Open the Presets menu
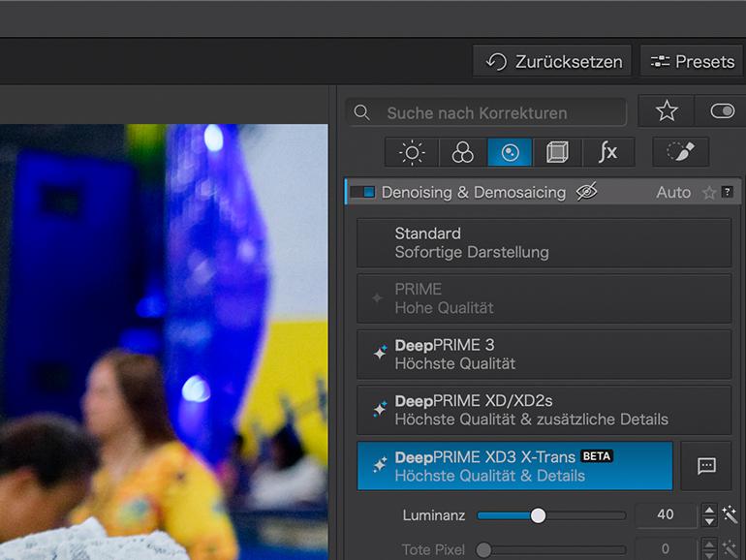 [x=692, y=61]
